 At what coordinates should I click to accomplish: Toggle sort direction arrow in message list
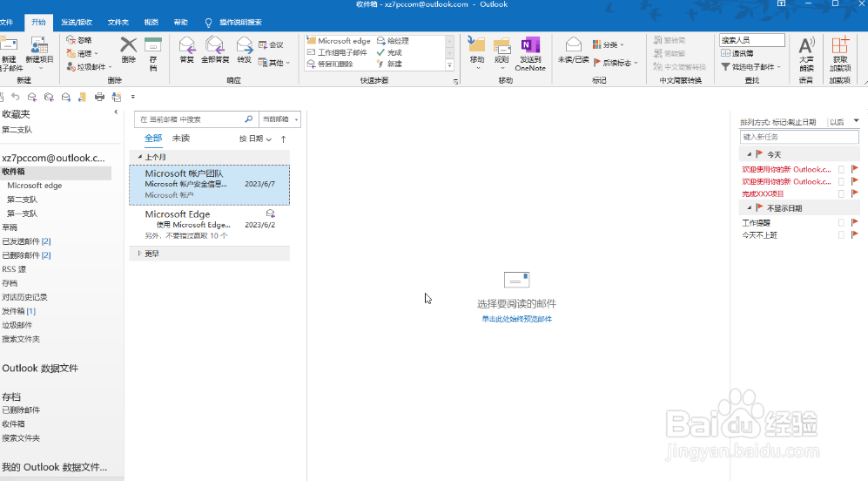pyautogui.click(x=284, y=139)
